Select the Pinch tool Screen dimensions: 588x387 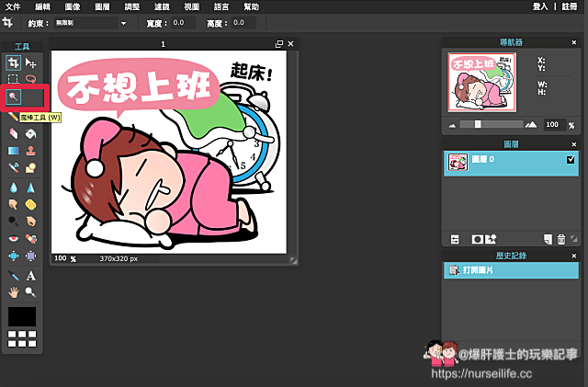tap(30, 256)
